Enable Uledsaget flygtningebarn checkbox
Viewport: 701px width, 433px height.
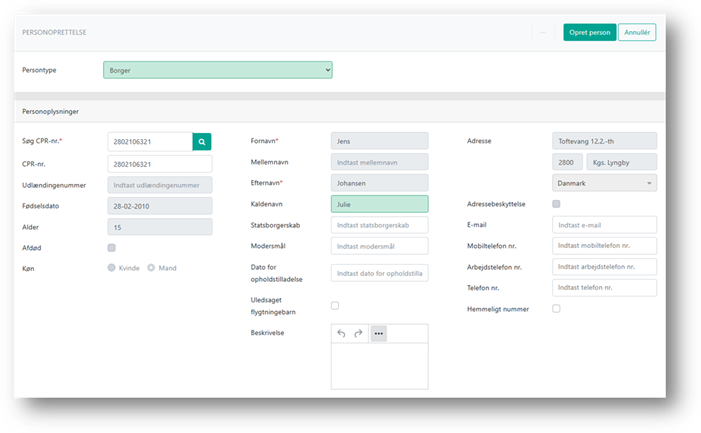click(335, 305)
